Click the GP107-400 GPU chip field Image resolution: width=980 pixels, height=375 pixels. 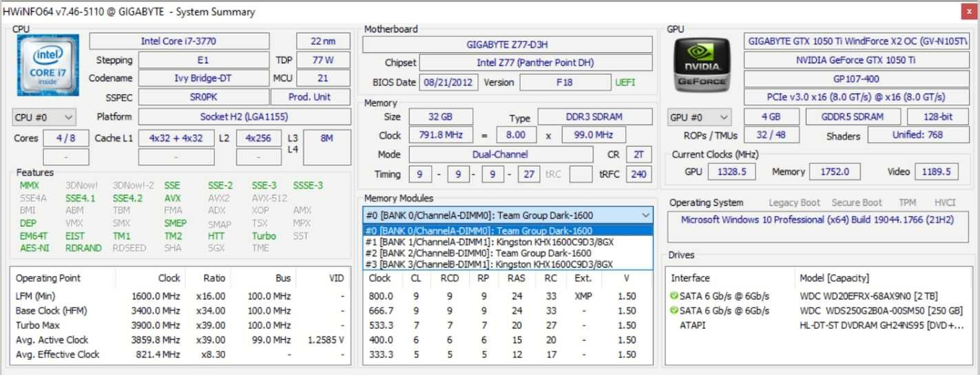856,78
